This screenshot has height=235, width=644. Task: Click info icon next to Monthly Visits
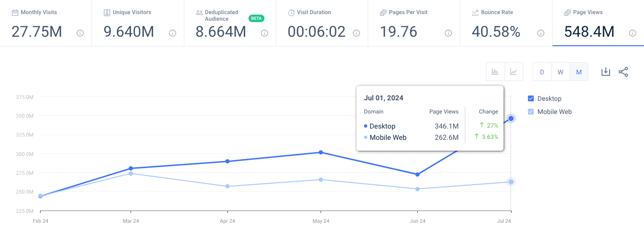[x=80, y=33]
